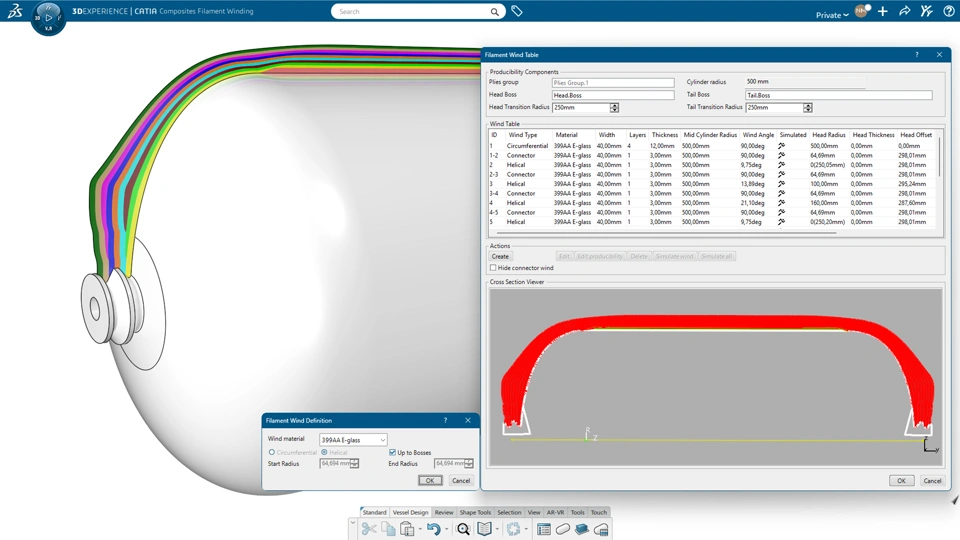
Task: Click the Copy icon in Standard toolbar
Action: click(x=388, y=529)
